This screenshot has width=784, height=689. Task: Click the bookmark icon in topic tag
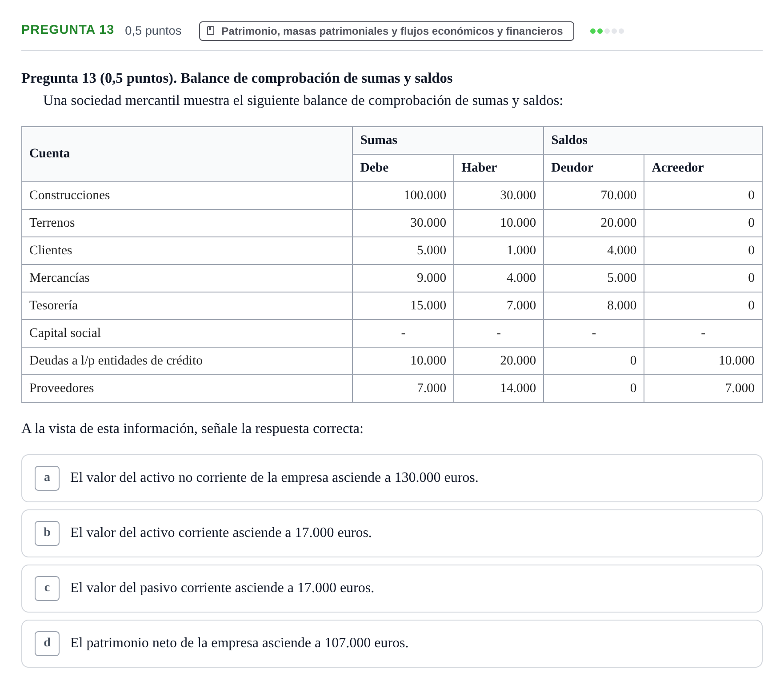[211, 31]
